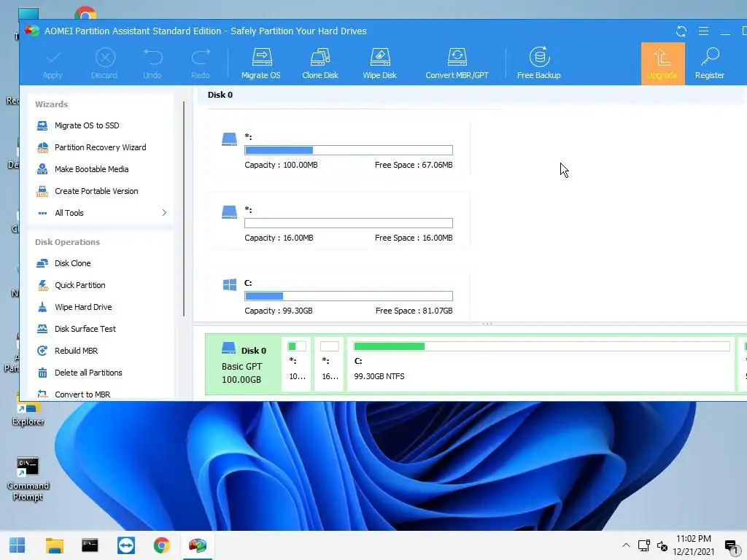Open Wipe Disk in the toolbar
747x560 pixels.
click(x=379, y=64)
